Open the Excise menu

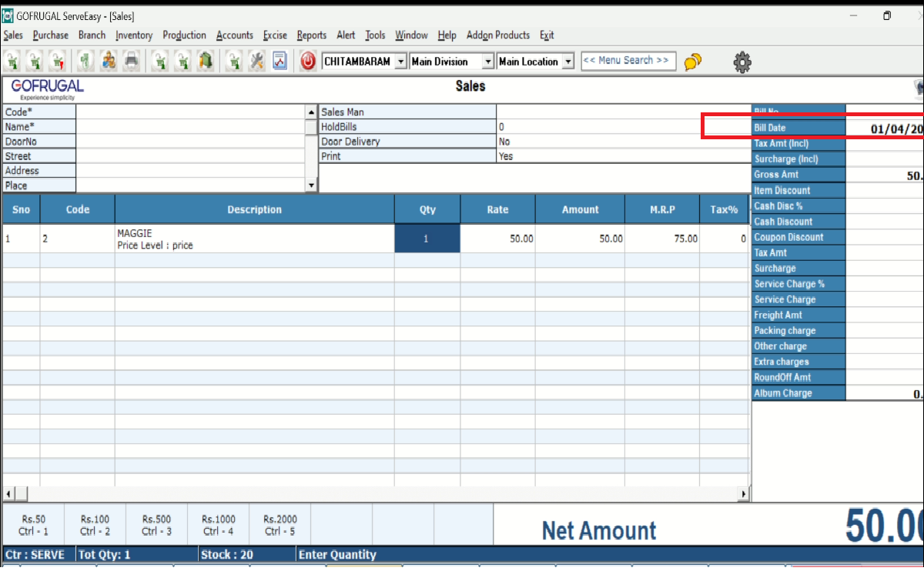[x=275, y=35]
